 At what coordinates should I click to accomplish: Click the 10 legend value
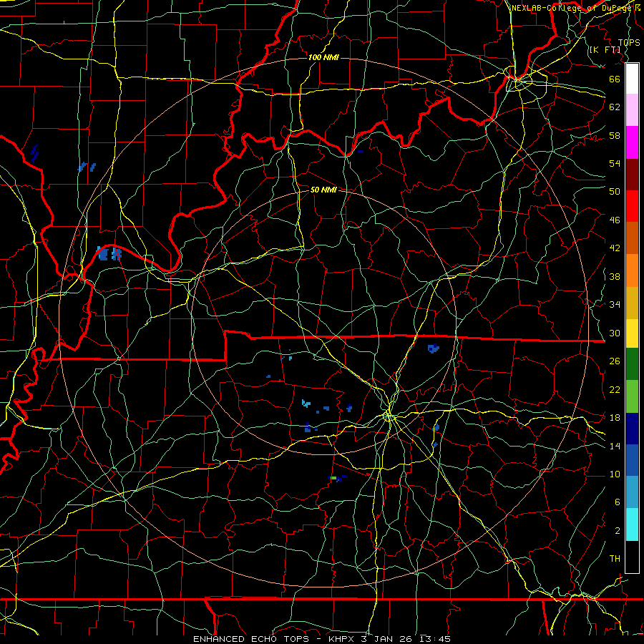coord(615,474)
